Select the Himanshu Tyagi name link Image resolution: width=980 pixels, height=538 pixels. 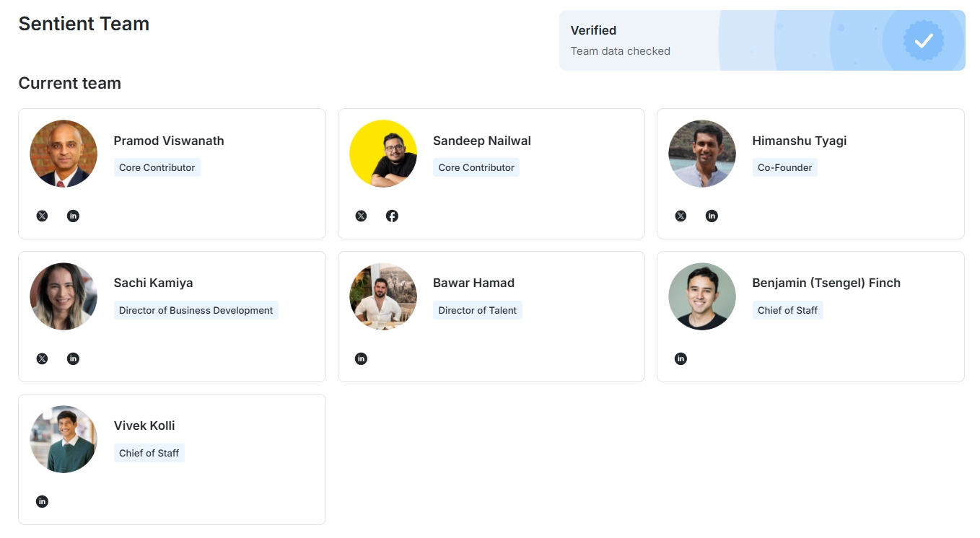coord(799,141)
